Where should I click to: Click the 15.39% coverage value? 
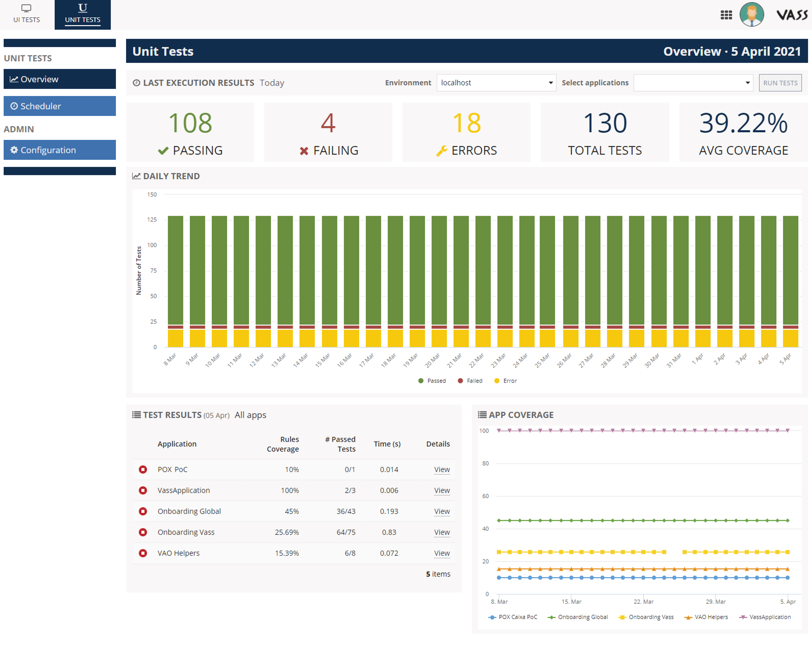287,553
